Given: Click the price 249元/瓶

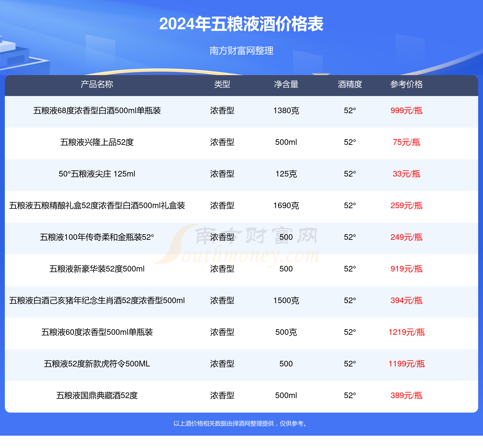Looking at the screenshot, I should coord(407,237).
